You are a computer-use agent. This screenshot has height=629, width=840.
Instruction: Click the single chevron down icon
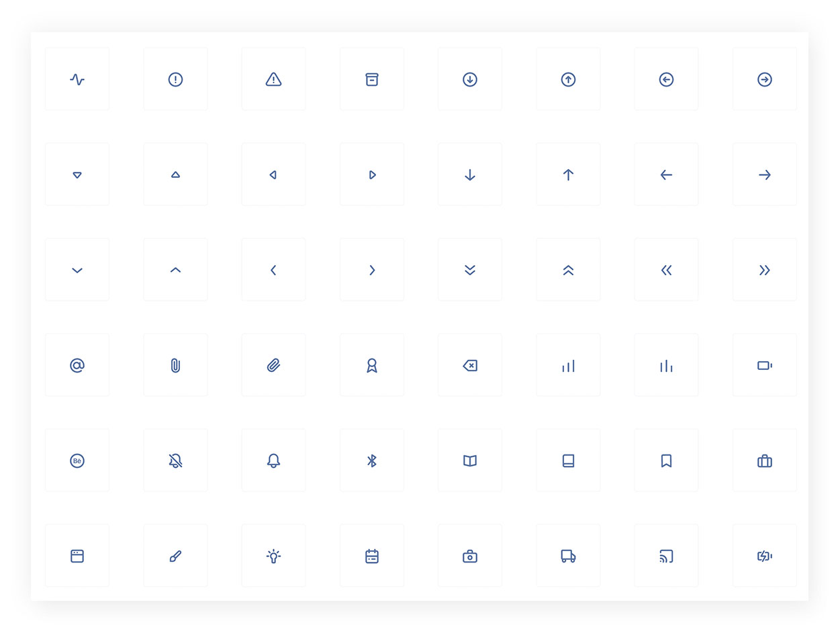pyautogui.click(x=77, y=271)
